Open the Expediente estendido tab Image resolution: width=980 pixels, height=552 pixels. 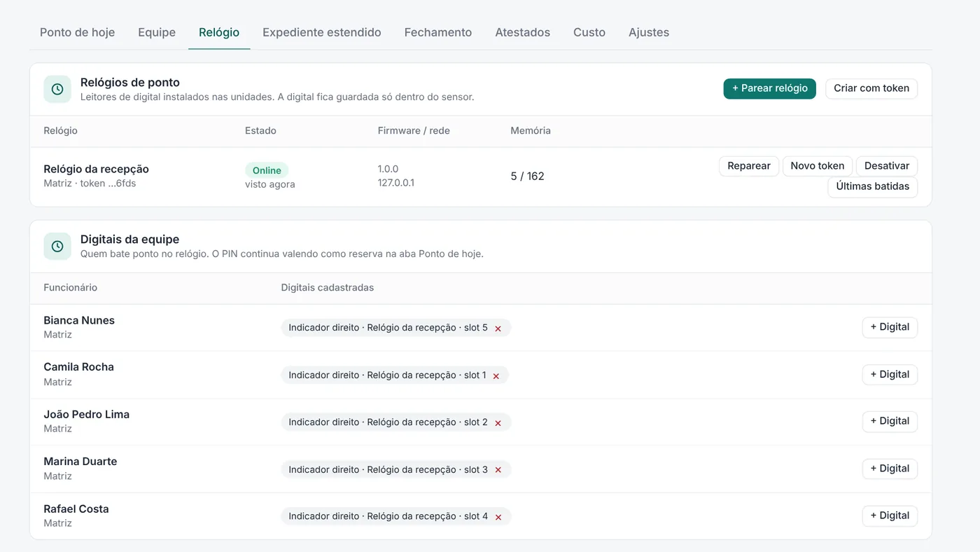[322, 32]
